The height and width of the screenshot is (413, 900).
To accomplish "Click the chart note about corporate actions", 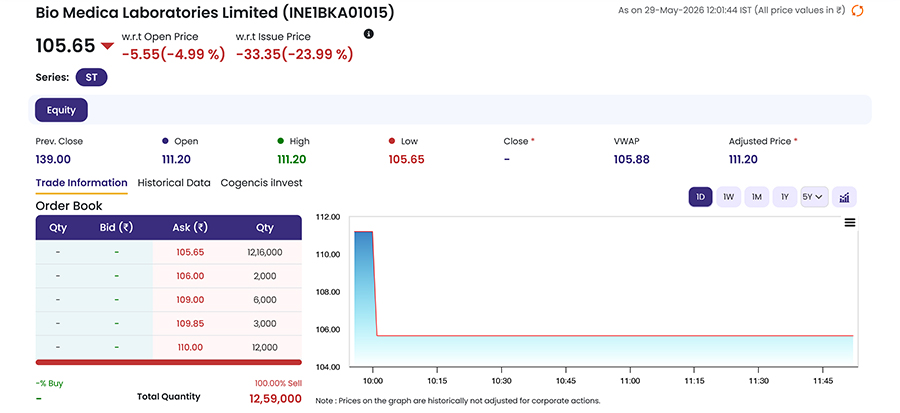I will coord(457,400).
